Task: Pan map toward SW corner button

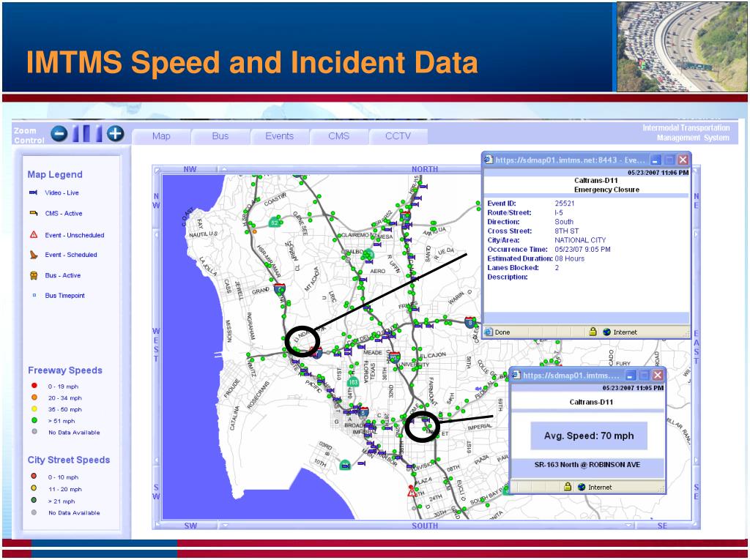Action: (x=190, y=526)
